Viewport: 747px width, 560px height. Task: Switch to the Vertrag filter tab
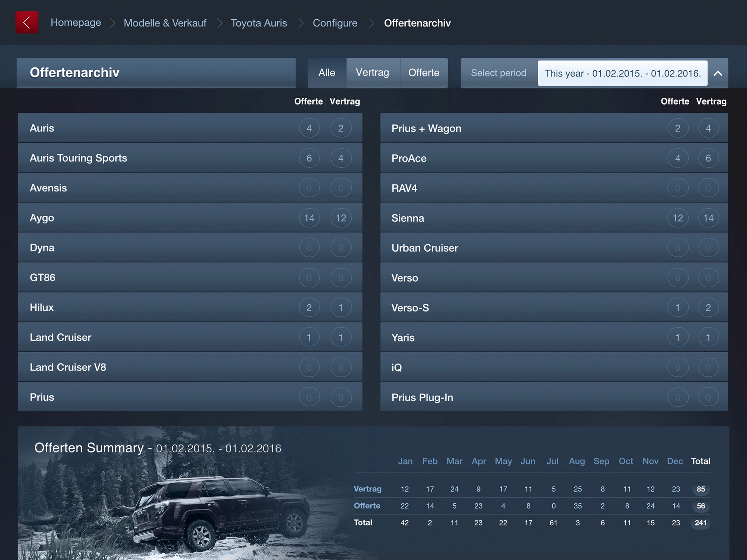pyautogui.click(x=372, y=73)
